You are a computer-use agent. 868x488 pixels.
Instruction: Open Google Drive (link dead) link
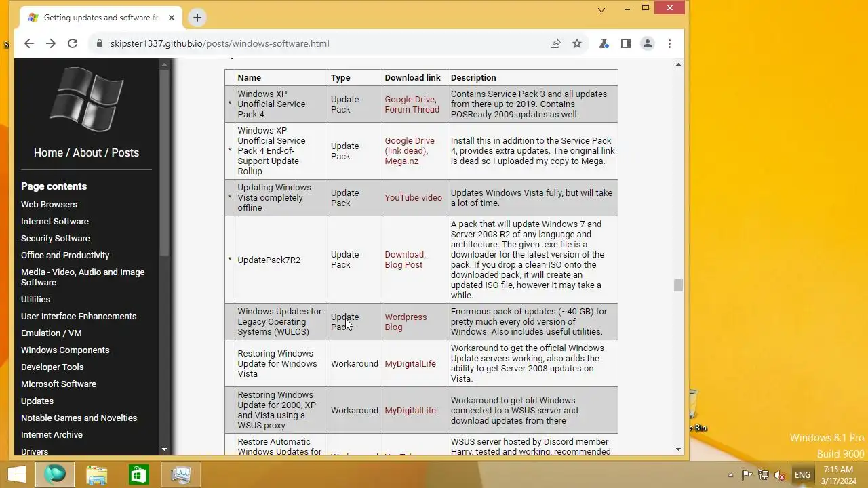point(410,146)
